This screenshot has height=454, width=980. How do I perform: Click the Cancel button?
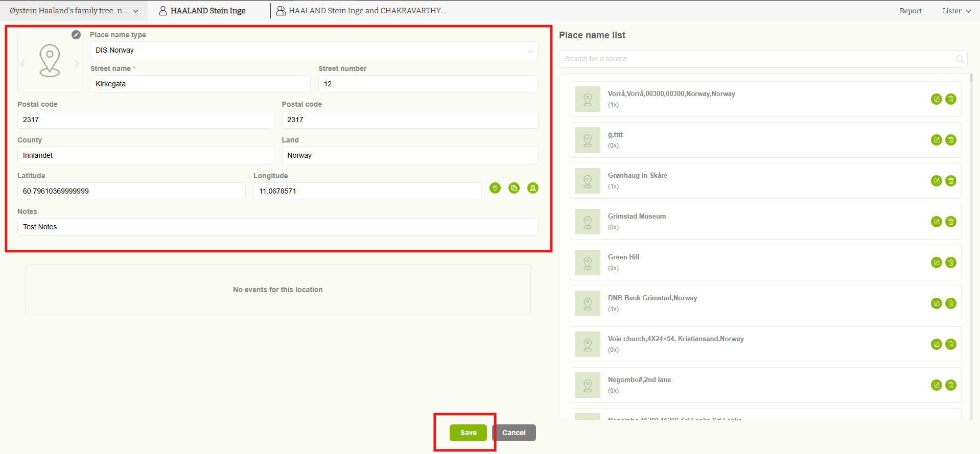pos(514,433)
